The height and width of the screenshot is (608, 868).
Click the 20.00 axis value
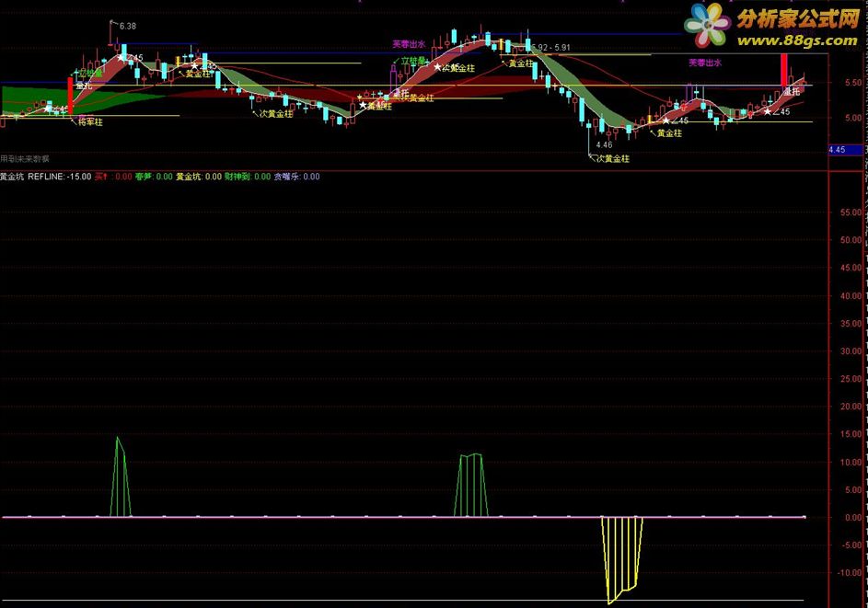851,407
